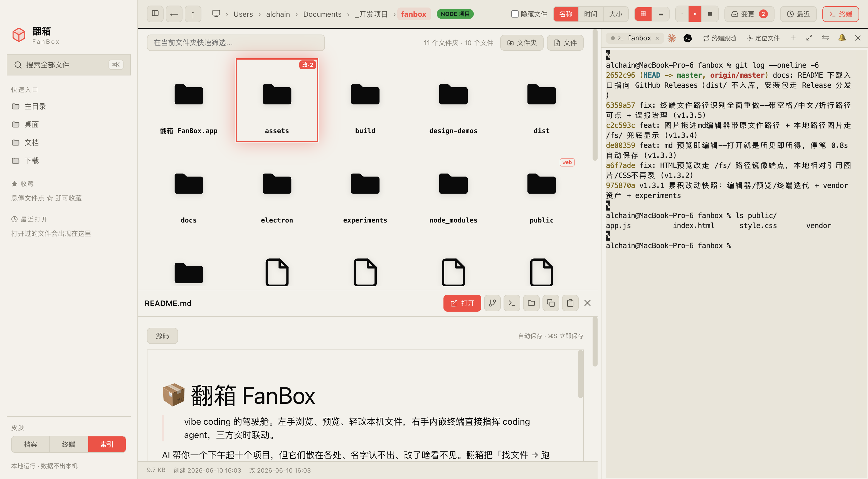The height and width of the screenshot is (479, 868).
Task: Click the clipboard icon in preview toolbar
Action: [x=570, y=303]
